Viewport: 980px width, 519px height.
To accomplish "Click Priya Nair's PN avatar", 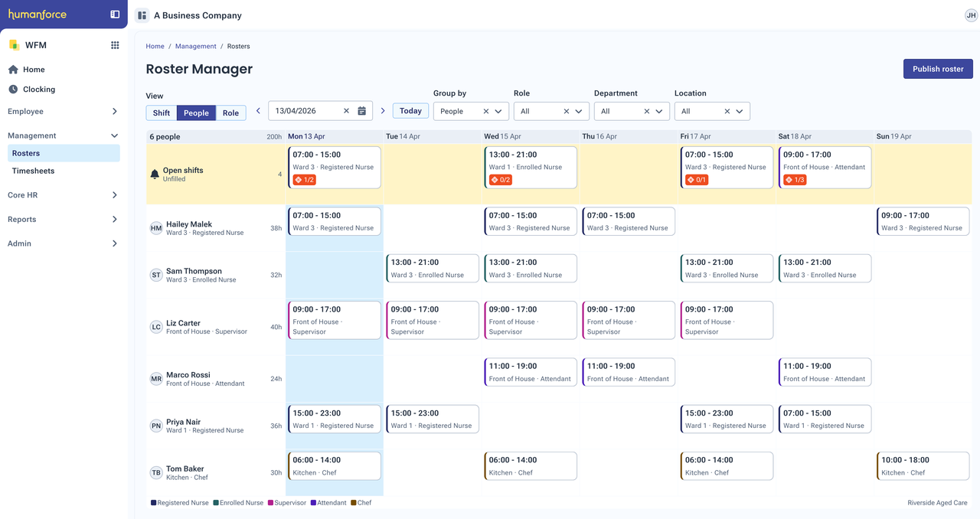I will pyautogui.click(x=156, y=426).
